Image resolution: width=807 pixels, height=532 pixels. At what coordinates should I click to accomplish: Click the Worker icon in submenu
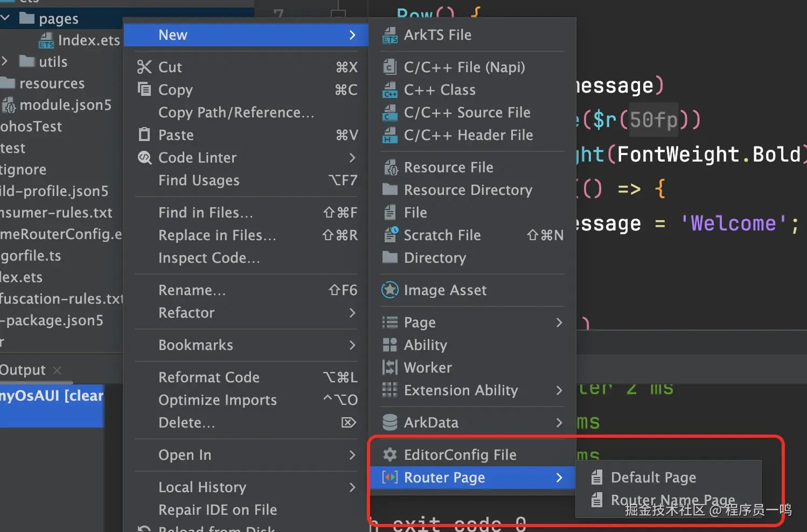coord(390,368)
